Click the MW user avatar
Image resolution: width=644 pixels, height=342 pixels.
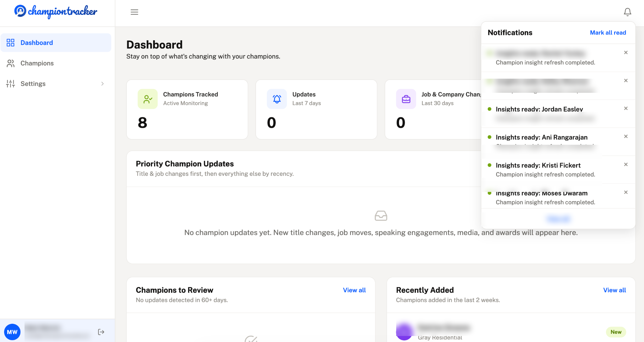pos(12,332)
